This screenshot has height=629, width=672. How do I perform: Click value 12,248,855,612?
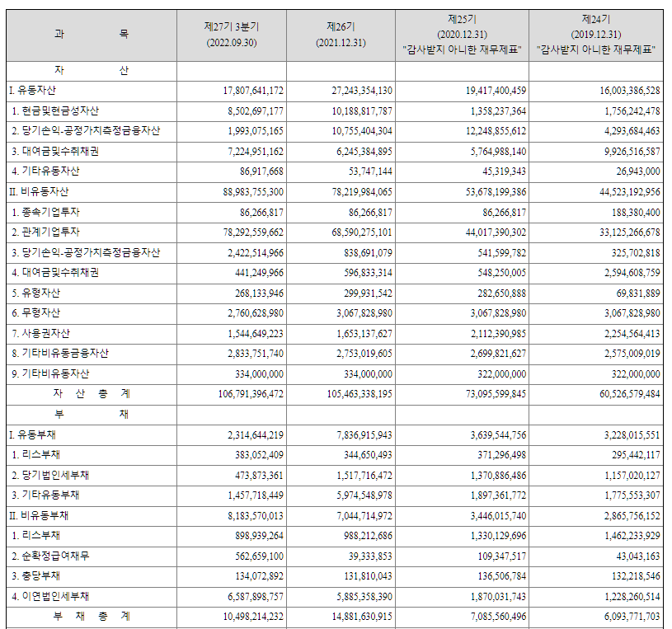[496, 131]
